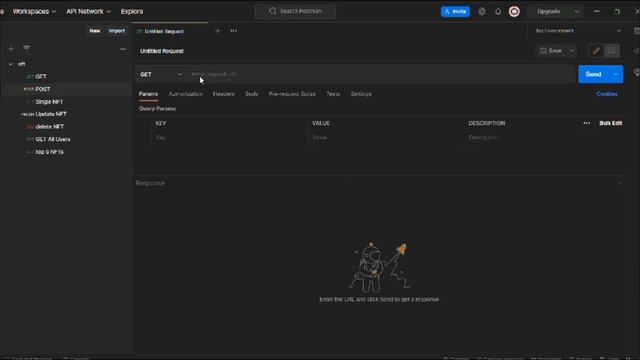The image size is (640, 360).
Task: Click the blue Send button
Action: point(593,74)
